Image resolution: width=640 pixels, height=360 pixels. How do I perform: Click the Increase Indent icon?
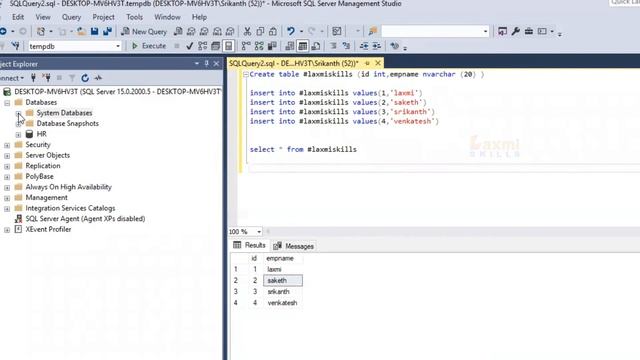[x=377, y=46]
